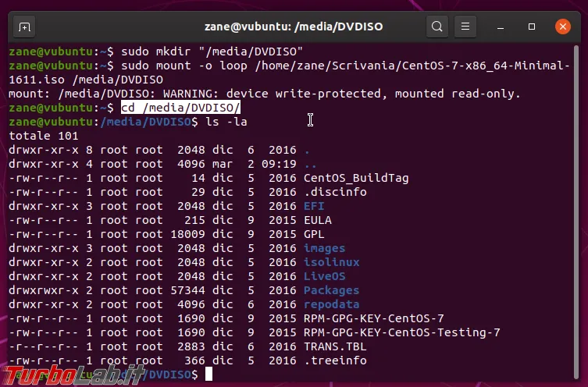Open the terminal search tool

(x=437, y=27)
